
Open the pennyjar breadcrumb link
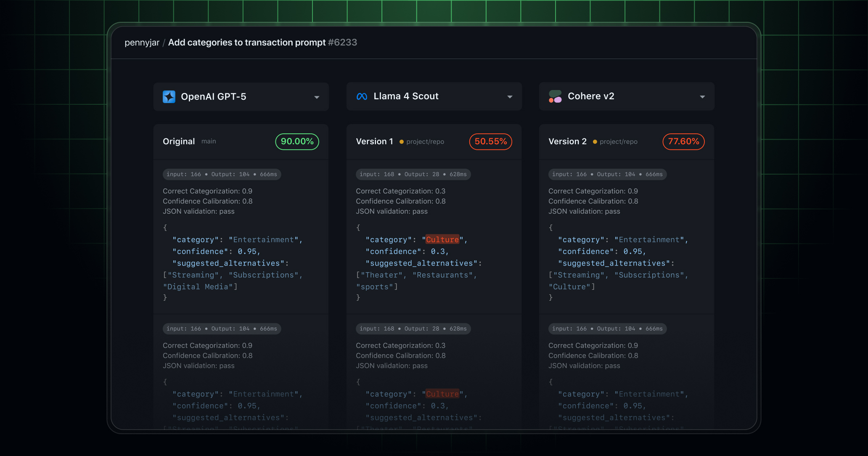tap(142, 42)
